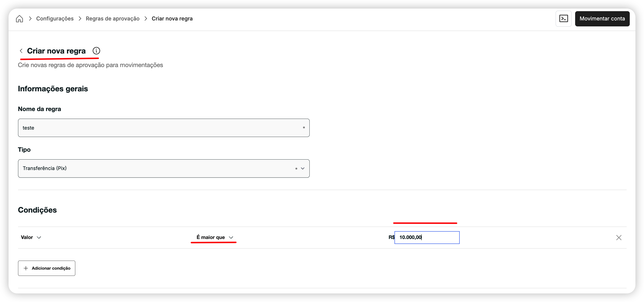
Task: Click the home icon in breadcrumb
Action: [19, 19]
